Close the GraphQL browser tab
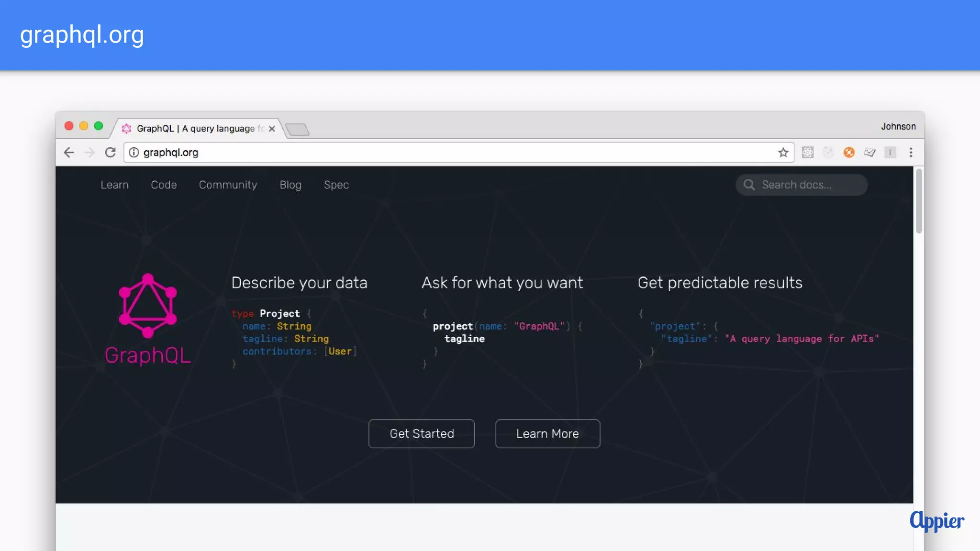Screen dimensions: 980x551 (x=272, y=129)
